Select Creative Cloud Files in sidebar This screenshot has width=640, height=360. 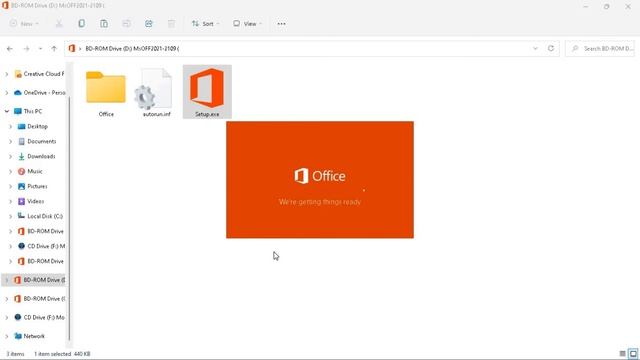pyautogui.click(x=39, y=74)
